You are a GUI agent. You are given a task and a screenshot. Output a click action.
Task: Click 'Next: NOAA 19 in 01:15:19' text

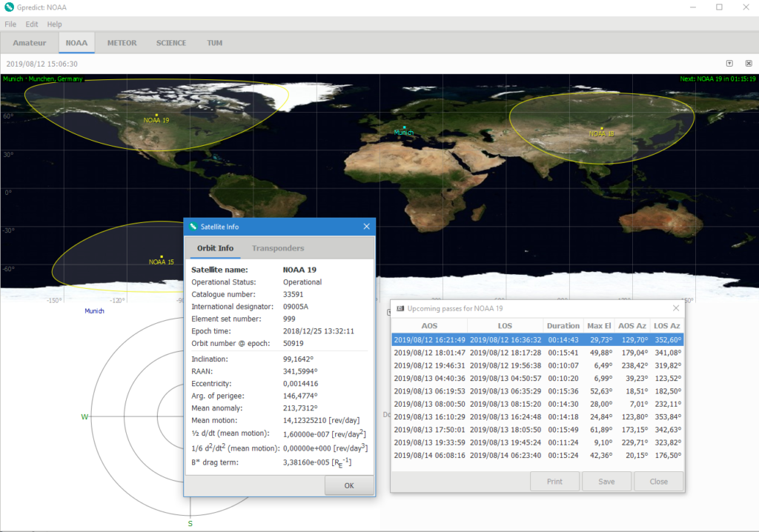point(717,79)
